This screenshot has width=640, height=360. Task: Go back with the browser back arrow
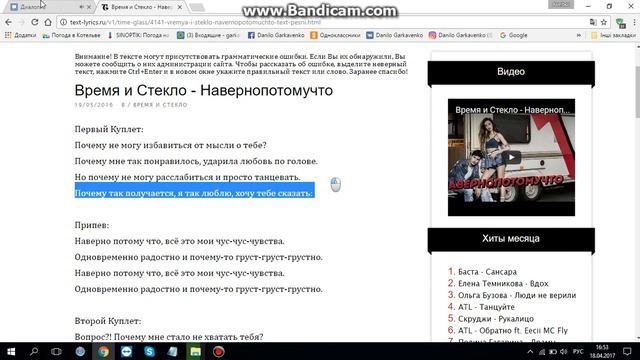(9, 22)
